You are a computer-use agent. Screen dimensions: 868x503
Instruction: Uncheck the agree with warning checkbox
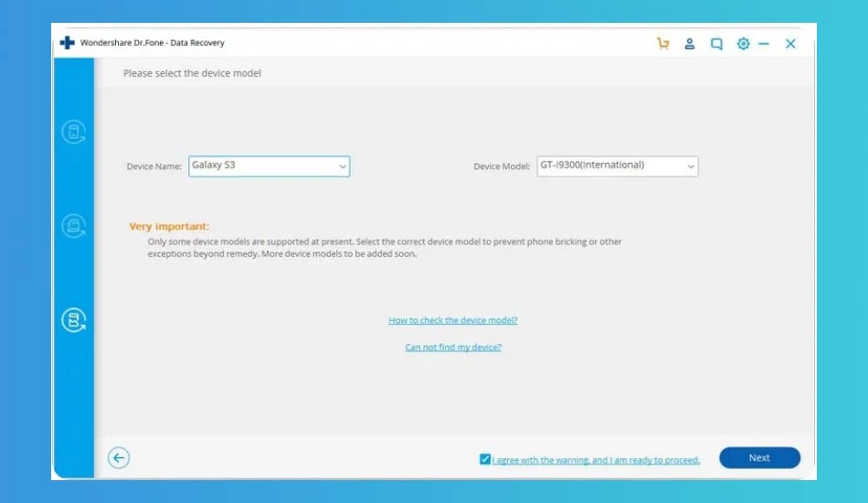[485, 459]
